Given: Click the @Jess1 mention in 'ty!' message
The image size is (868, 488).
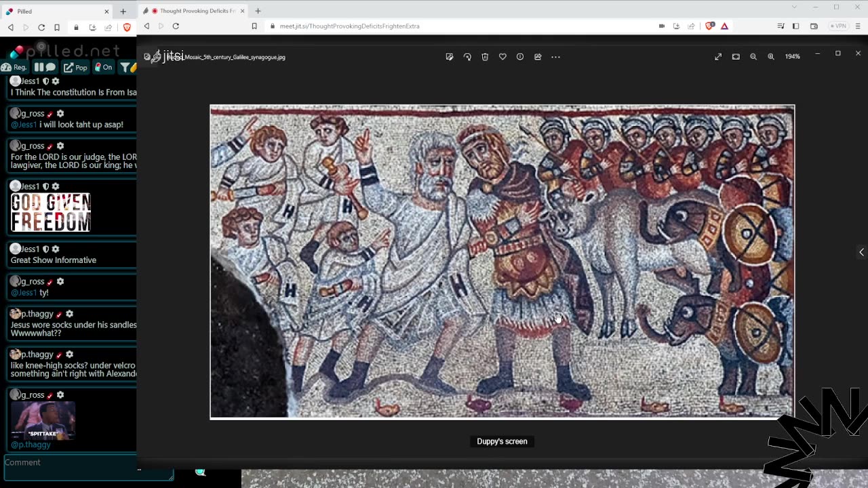Looking at the screenshot, I should pyautogui.click(x=24, y=293).
